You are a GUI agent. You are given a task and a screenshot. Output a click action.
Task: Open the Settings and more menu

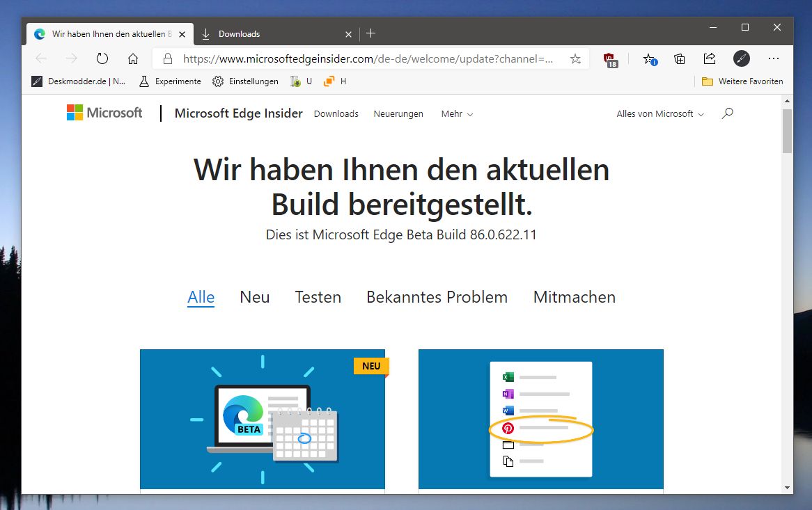click(x=774, y=58)
